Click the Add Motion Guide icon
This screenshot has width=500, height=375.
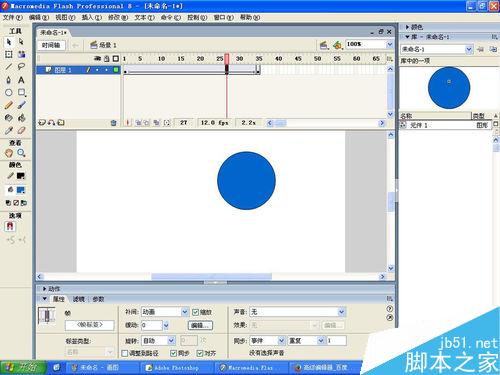[x=51, y=123]
